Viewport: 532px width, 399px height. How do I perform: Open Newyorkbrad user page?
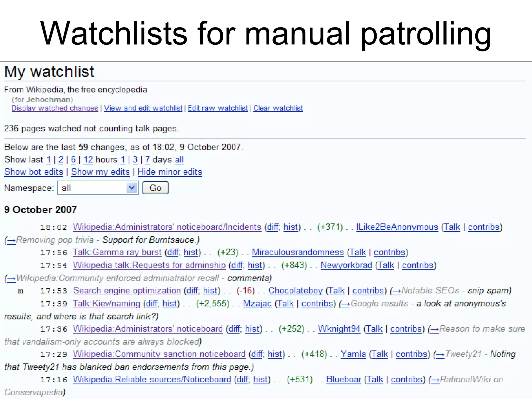point(347,265)
